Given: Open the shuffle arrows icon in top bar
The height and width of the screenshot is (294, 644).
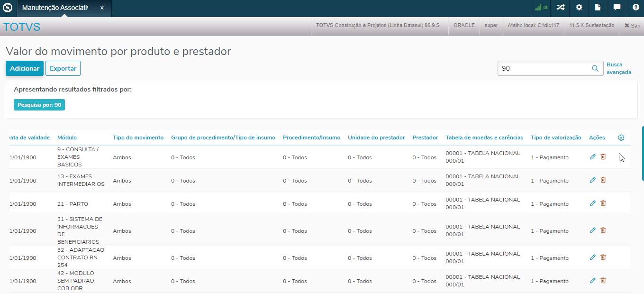Looking at the screenshot, I should coord(561,8).
